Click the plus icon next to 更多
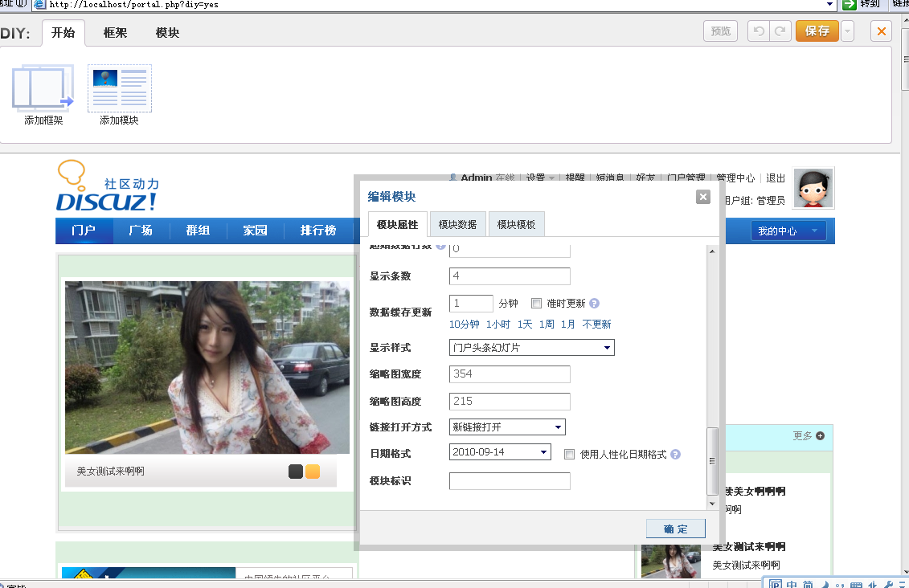 point(821,435)
